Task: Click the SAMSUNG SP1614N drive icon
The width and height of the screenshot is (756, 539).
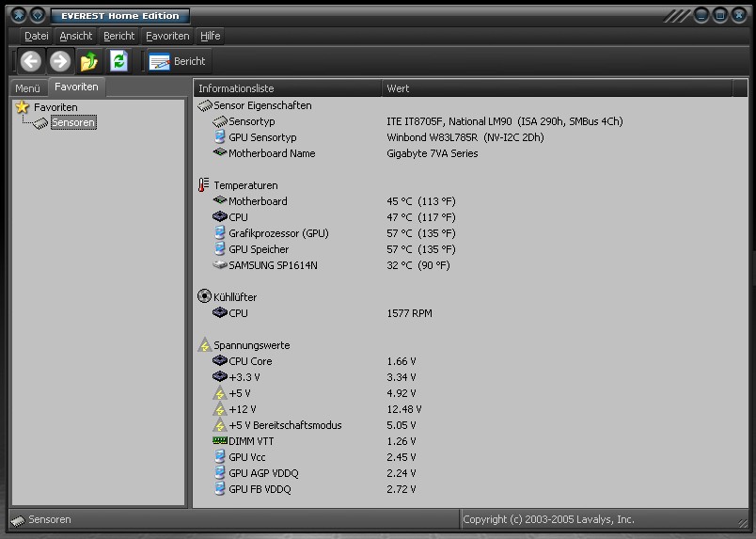Action: coord(220,265)
